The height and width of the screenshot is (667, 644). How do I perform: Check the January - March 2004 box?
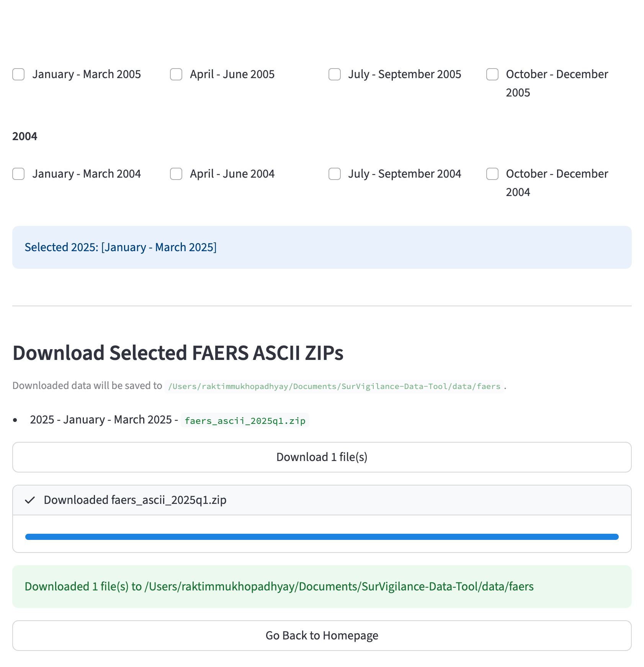pyautogui.click(x=18, y=174)
